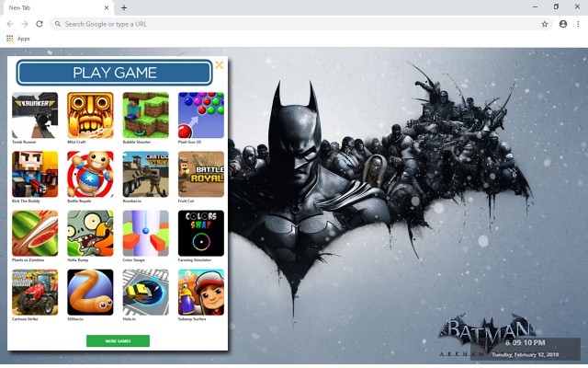Open the helix tower with blue ball thumbnail

[146, 233]
